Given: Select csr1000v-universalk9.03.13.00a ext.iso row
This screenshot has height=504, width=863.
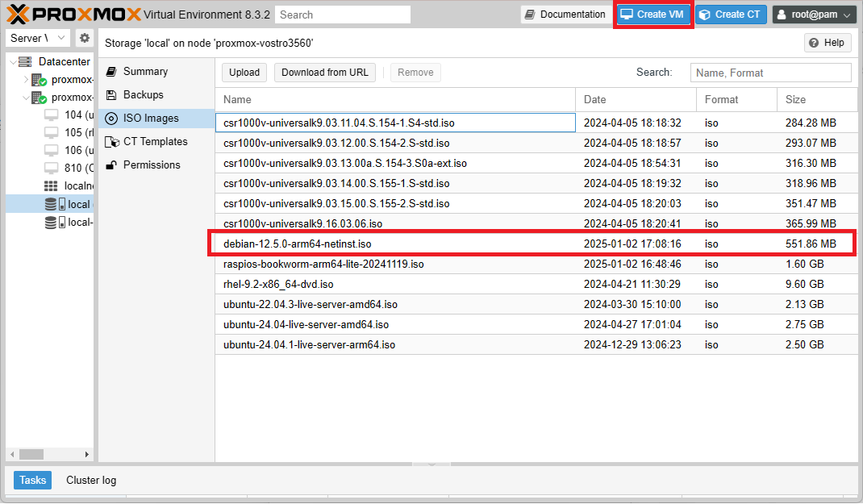Looking at the screenshot, I should [536, 164].
